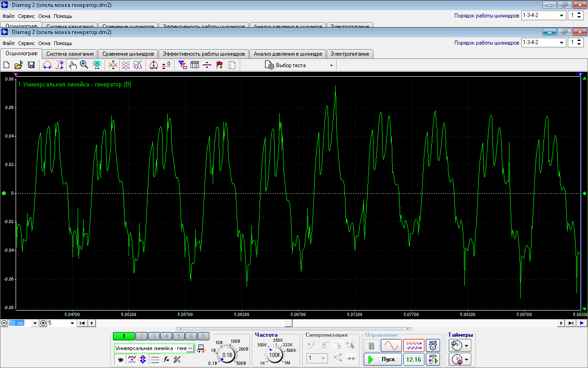The width and height of the screenshot is (588, 368).
Task: Select channel 5 button
Action: click(179, 337)
